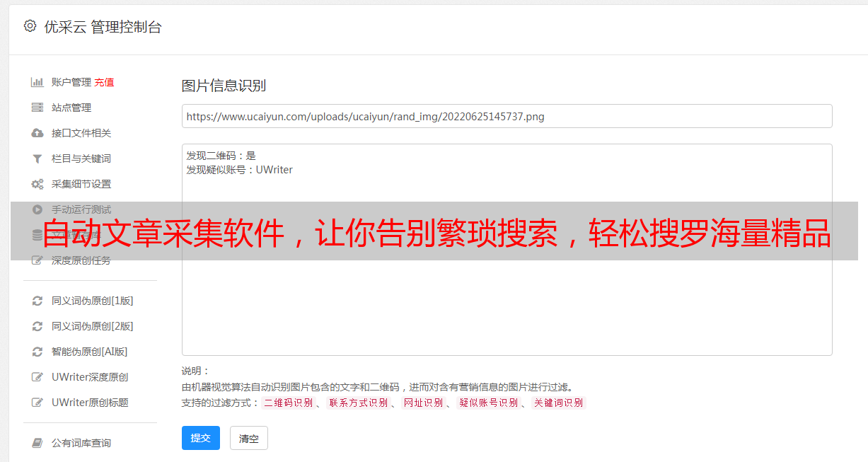The image size is (868, 462).
Task: Click the book icon for 公有词库查询
Action: (37, 443)
